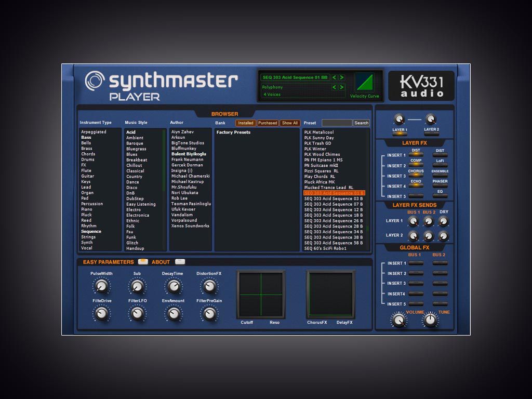Select the Installed bank filter
Image resolution: width=532 pixels, height=399 pixels.
tap(245, 123)
